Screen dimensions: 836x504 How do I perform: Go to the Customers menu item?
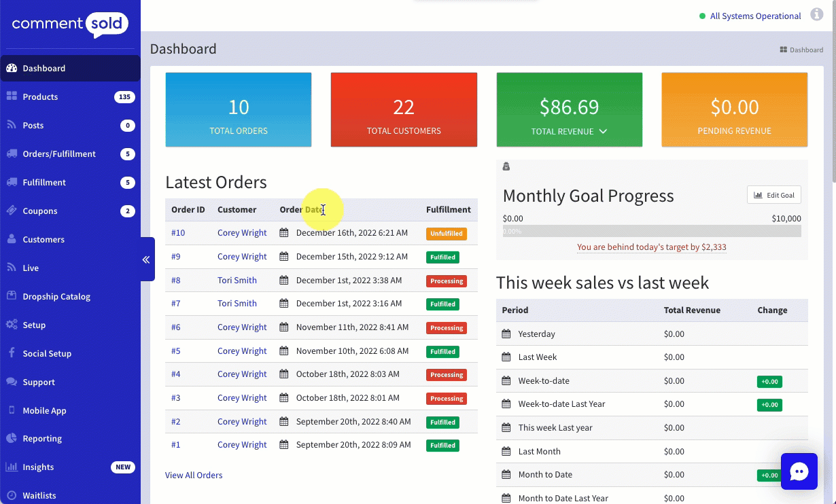(x=43, y=240)
